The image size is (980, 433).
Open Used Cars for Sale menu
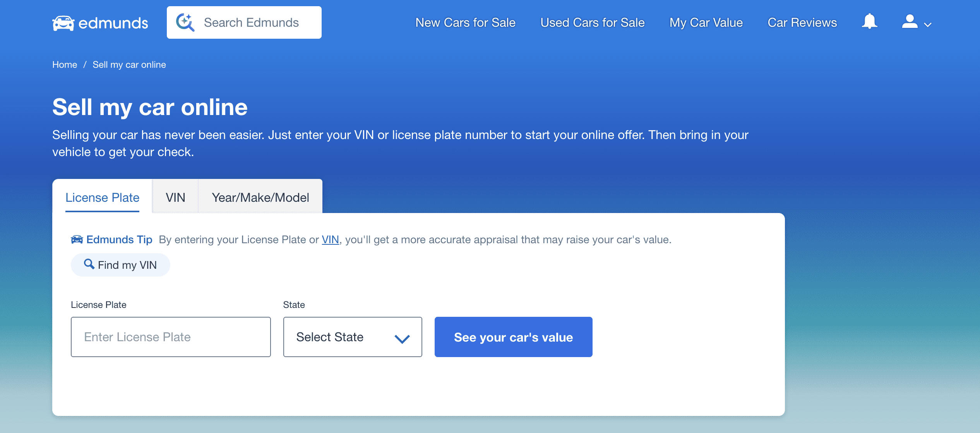[x=593, y=22]
